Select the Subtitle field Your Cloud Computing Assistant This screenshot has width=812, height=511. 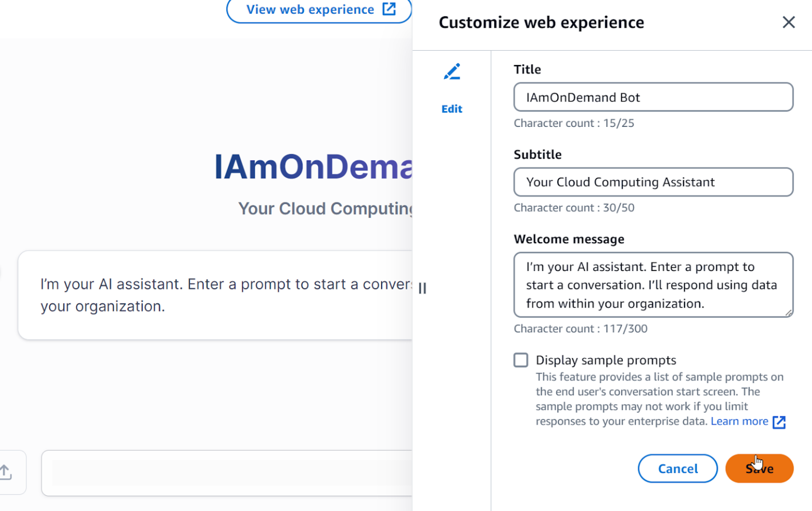point(653,182)
